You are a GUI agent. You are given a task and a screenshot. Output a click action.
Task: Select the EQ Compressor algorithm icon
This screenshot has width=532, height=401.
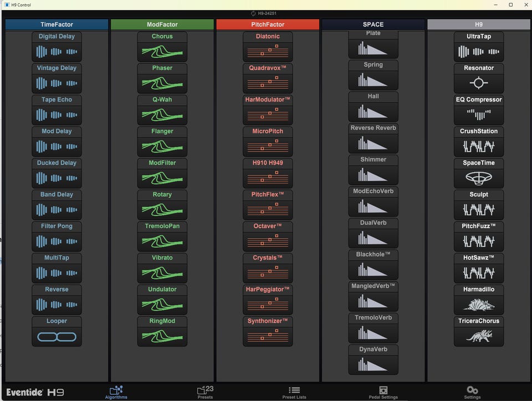[x=479, y=115]
